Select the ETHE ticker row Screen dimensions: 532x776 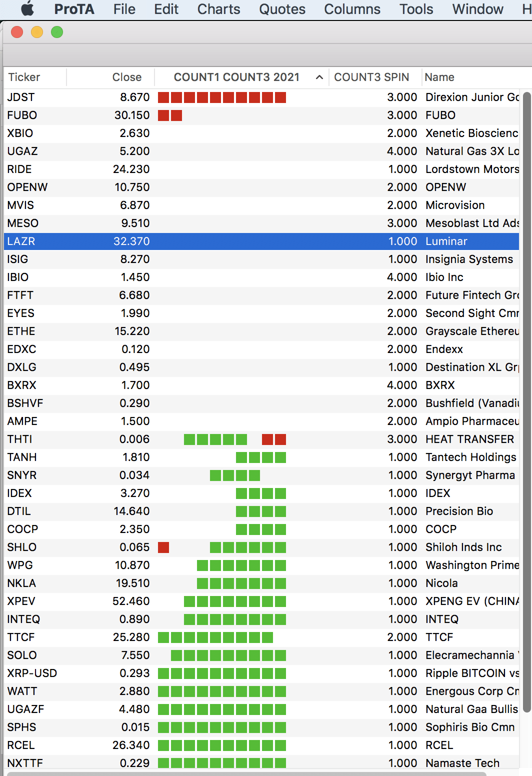(x=261, y=331)
